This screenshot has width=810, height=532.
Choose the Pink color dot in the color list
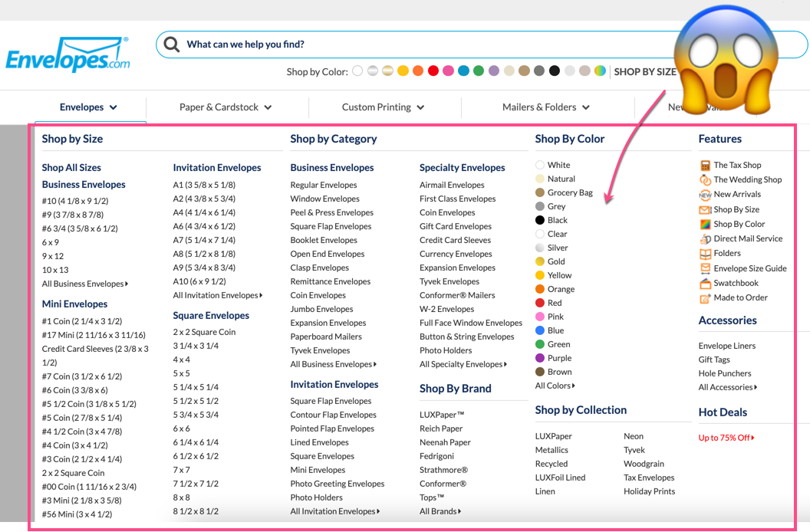[540, 317]
